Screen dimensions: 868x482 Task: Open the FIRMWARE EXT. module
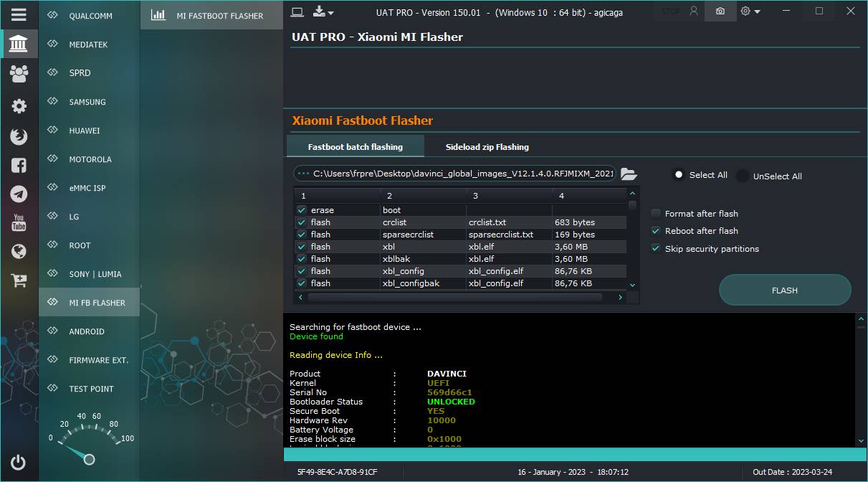pyautogui.click(x=90, y=360)
